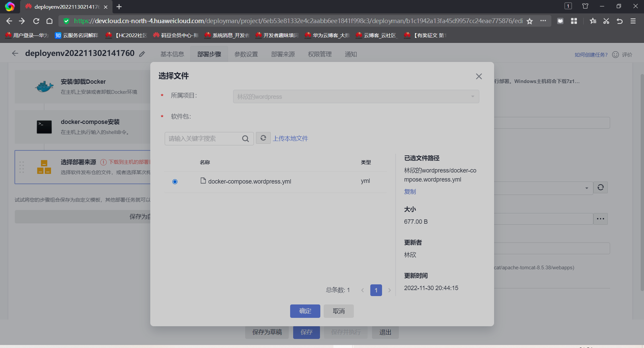
Task: Click the background refresh icon button
Action: [x=601, y=187]
